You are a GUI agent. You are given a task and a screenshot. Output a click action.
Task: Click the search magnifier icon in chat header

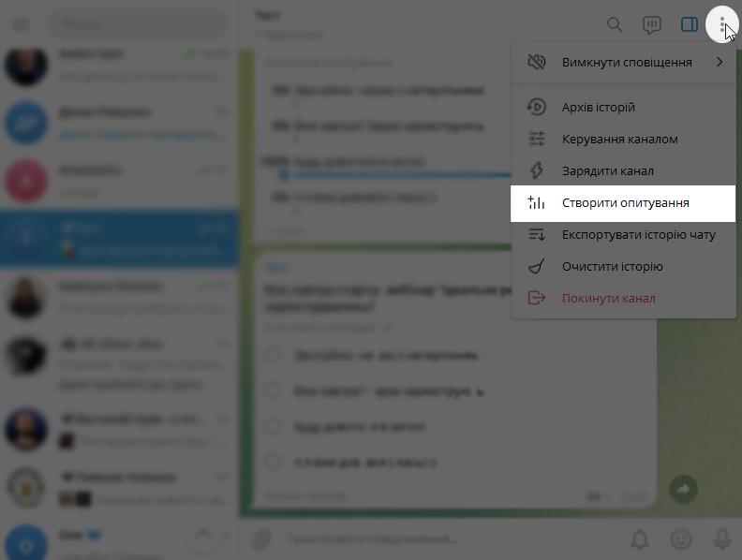pos(615,24)
